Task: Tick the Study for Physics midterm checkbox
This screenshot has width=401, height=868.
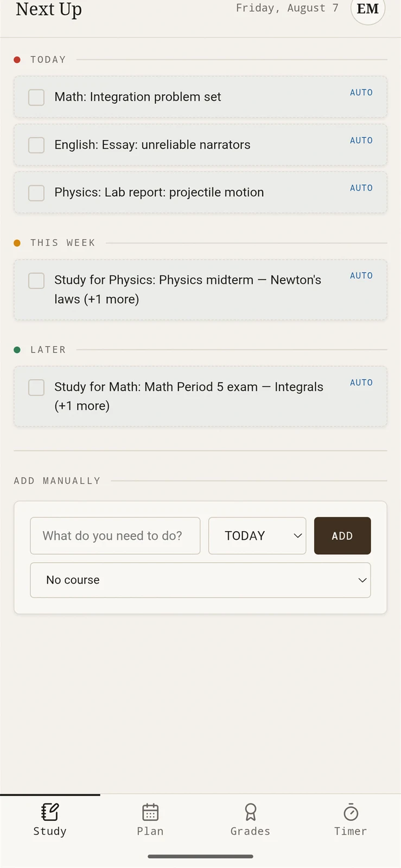Action: tap(36, 280)
